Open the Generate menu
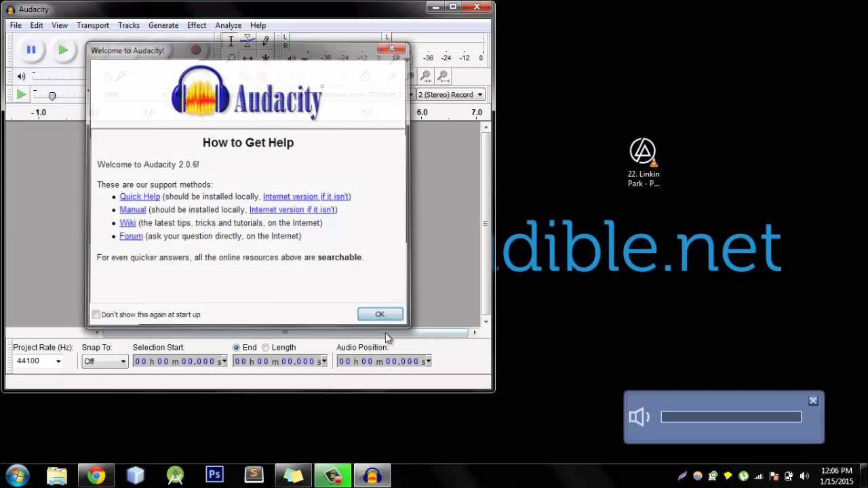Viewport: 868px width, 488px height. click(x=163, y=25)
